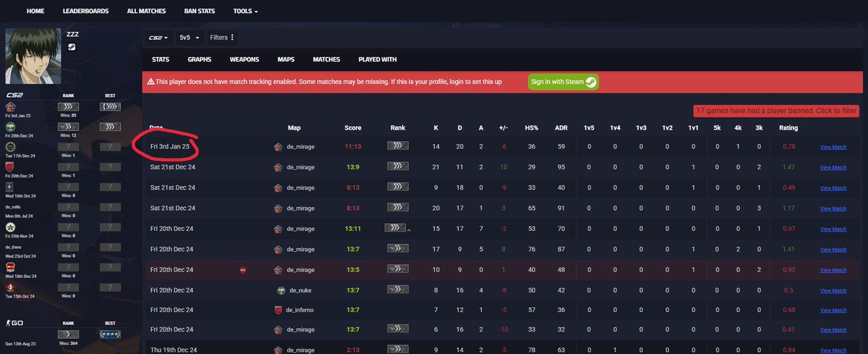Click de_mills in the sidebar
This screenshot has width=868, height=354.
click(14, 206)
